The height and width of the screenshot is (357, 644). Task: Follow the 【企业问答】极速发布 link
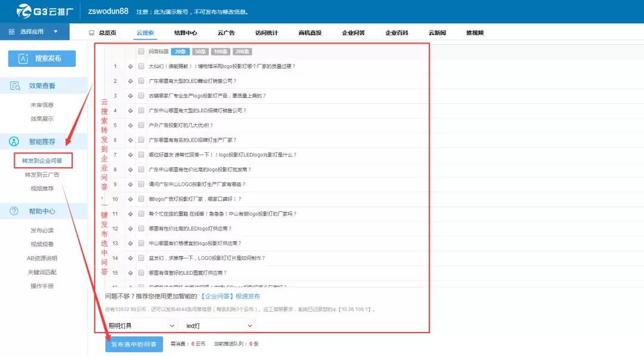[x=230, y=296]
